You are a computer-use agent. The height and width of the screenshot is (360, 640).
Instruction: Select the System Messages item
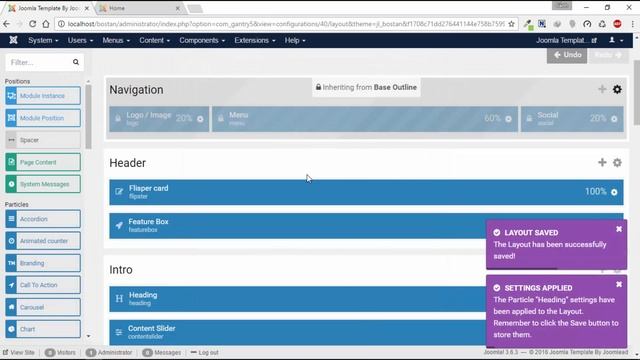coord(43,184)
